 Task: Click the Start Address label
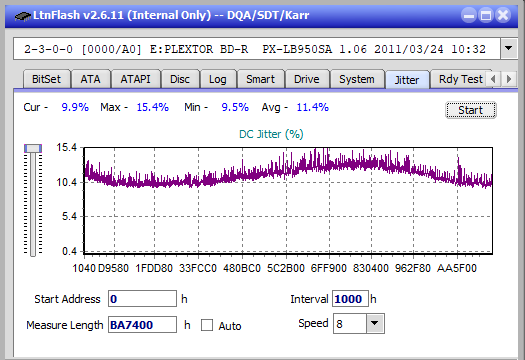point(67,299)
